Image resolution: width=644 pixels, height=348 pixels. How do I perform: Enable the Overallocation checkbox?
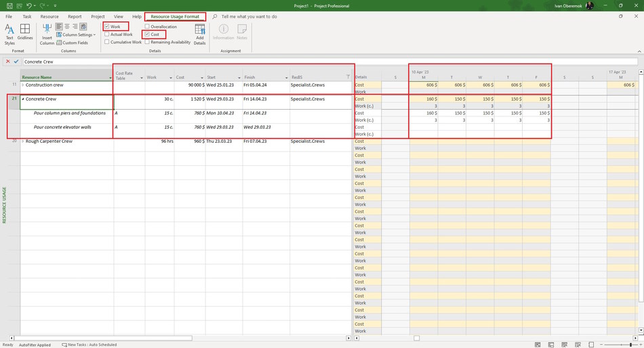pos(147,26)
